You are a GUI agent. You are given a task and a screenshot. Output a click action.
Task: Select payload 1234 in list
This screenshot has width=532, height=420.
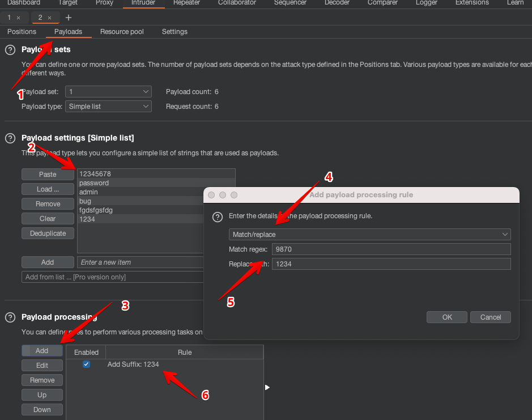click(x=141, y=219)
